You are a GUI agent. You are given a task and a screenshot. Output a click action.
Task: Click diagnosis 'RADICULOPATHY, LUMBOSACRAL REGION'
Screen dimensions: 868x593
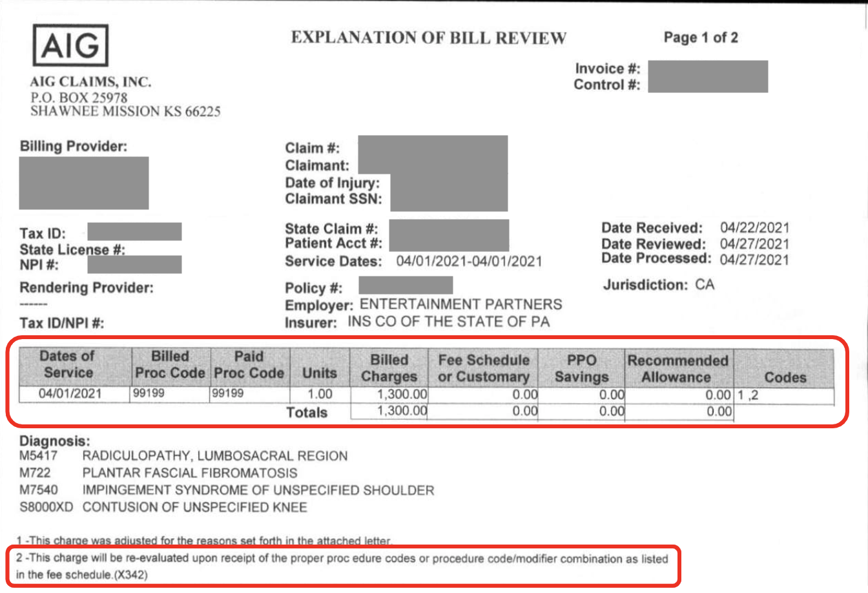(x=215, y=456)
